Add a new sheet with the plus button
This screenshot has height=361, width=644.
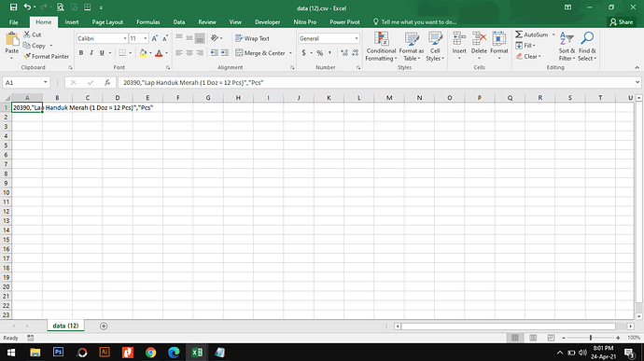pyautogui.click(x=104, y=326)
